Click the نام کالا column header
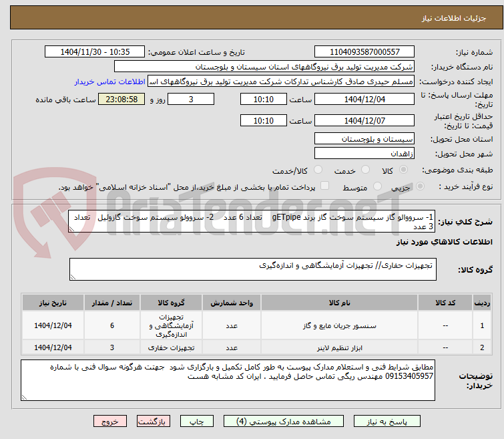504x439 pixels. pos(339,303)
